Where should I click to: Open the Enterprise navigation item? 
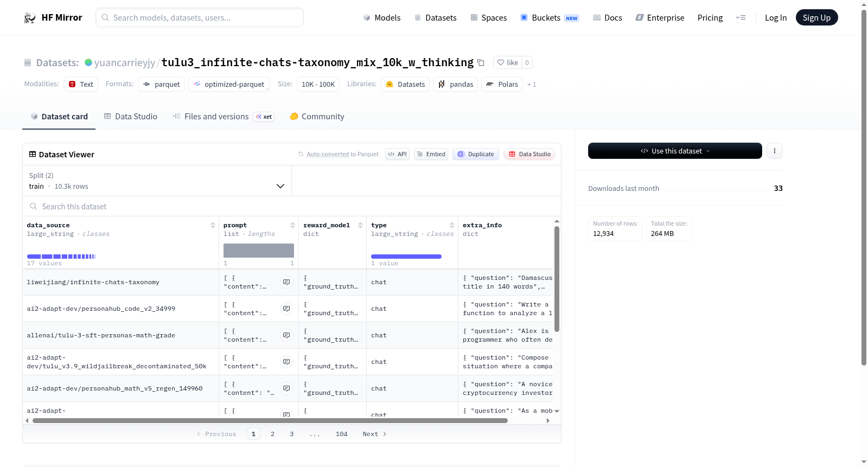(x=660, y=17)
